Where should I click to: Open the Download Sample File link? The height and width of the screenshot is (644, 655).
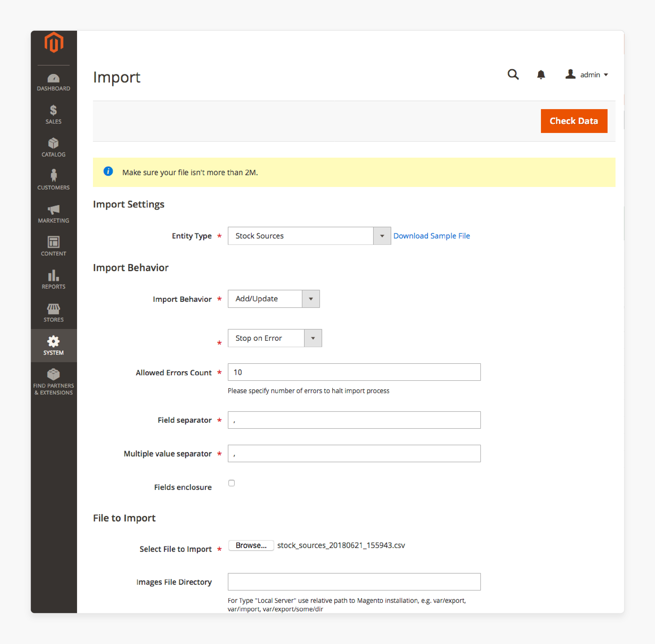click(x=431, y=236)
